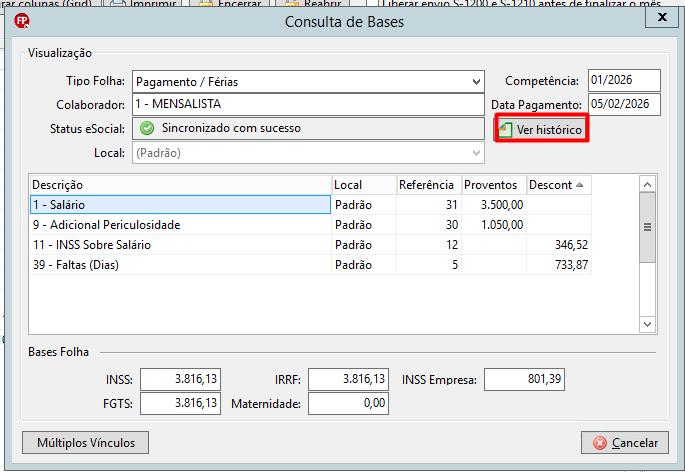Screen dimensions: 685x472
Task: Click the INSS base field 3.816,13
Action: point(180,379)
